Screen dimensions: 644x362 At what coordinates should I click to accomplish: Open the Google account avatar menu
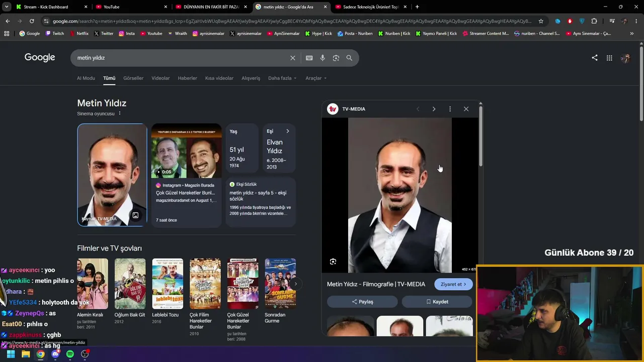coord(625,58)
